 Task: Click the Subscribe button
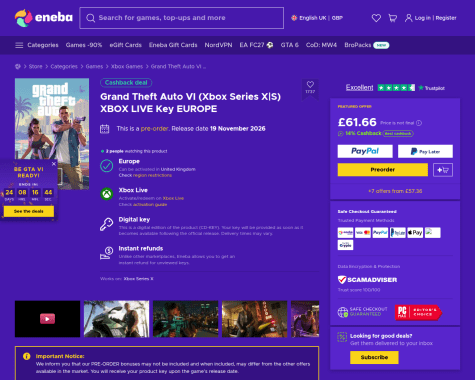click(374, 357)
